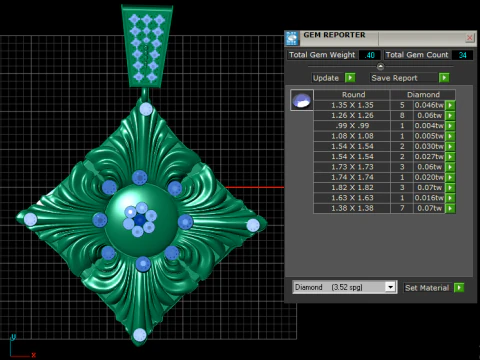Click the green arrow next to Save Report
Viewport: 480px width, 360px height.
pyautogui.click(x=444, y=78)
